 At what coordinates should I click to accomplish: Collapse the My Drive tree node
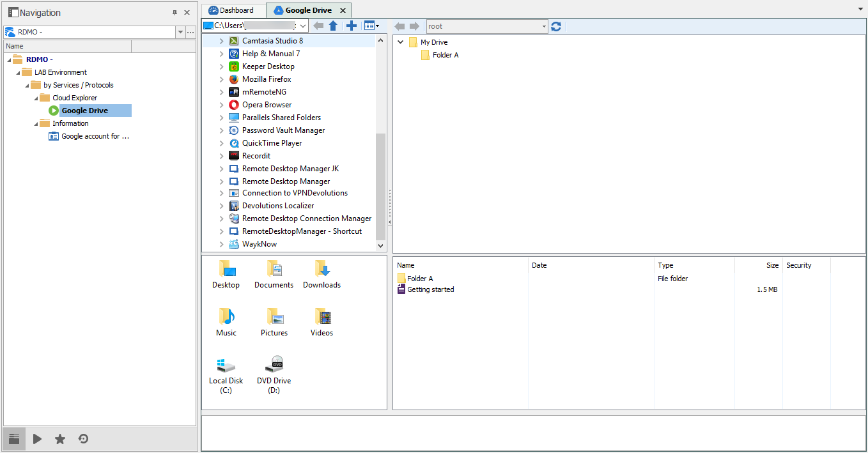click(x=401, y=42)
